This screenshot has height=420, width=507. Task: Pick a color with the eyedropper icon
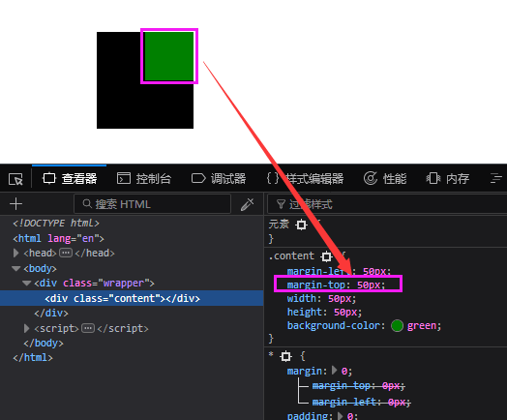[247, 204]
